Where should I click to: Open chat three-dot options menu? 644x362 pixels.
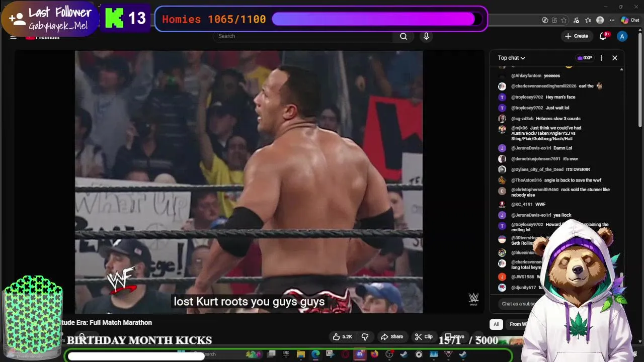pyautogui.click(x=601, y=58)
